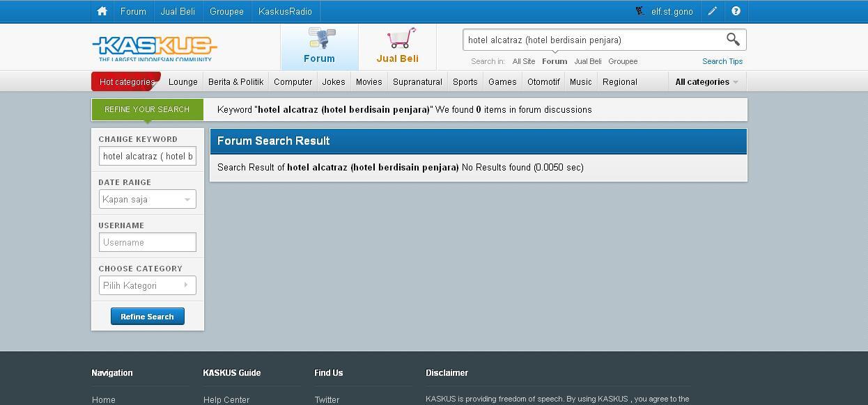This screenshot has height=405, width=868.
Task: Open the pencil edit icon
Action: pyautogui.click(x=712, y=11)
